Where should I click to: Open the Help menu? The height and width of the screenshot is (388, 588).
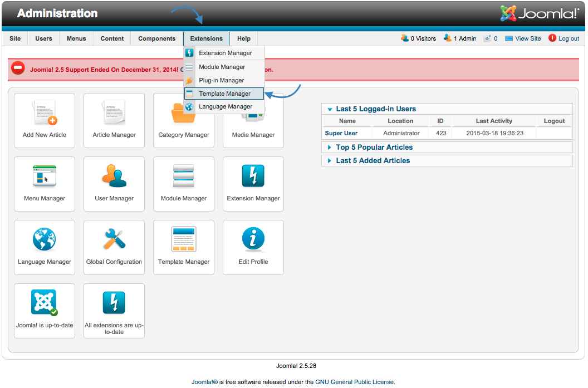244,38
